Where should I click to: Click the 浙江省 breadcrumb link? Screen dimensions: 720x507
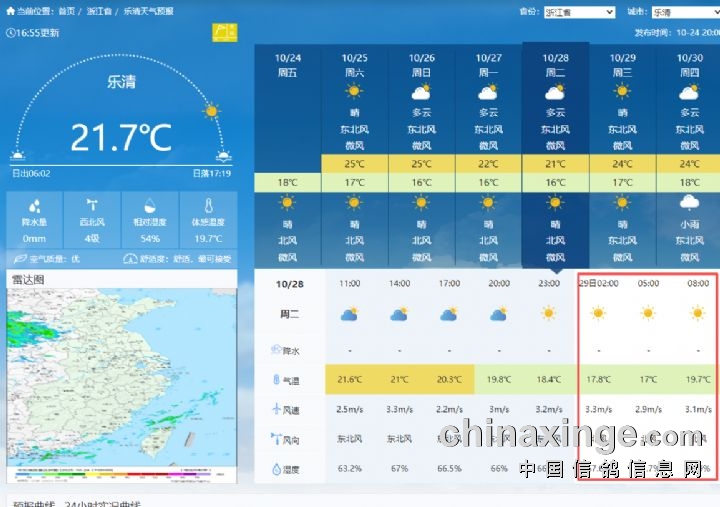tap(100, 11)
